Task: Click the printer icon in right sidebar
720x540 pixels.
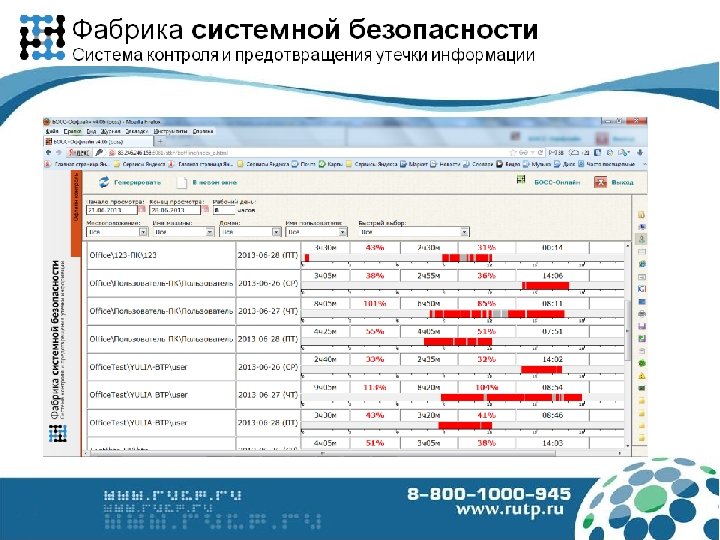Action: (x=642, y=314)
